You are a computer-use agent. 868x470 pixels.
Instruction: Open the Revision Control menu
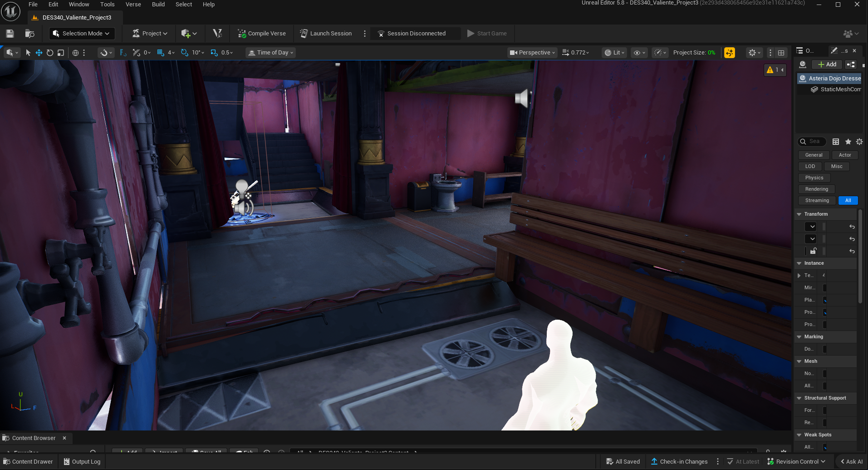coord(796,462)
